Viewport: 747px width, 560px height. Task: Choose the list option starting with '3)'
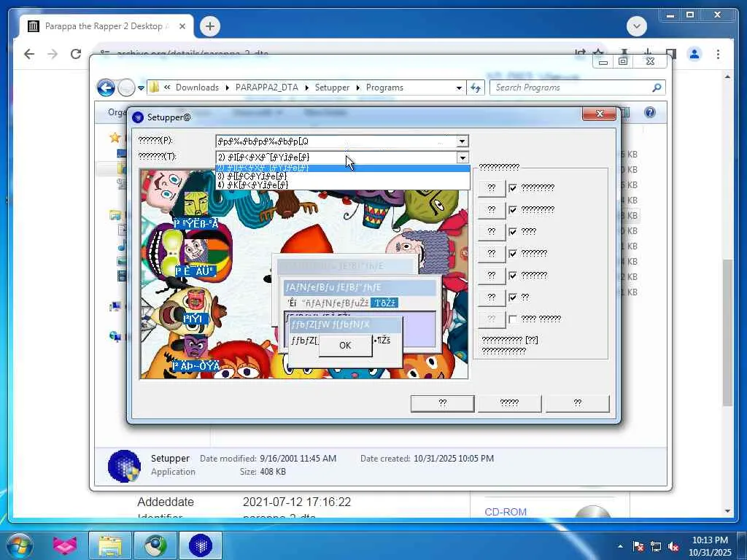click(x=343, y=176)
